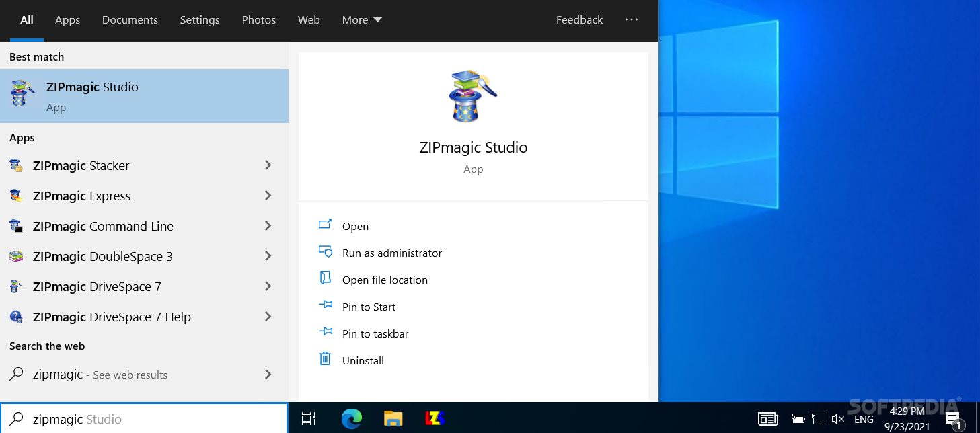Expand zipmagic web results arrow
This screenshot has height=433, width=980.
pos(268,374)
